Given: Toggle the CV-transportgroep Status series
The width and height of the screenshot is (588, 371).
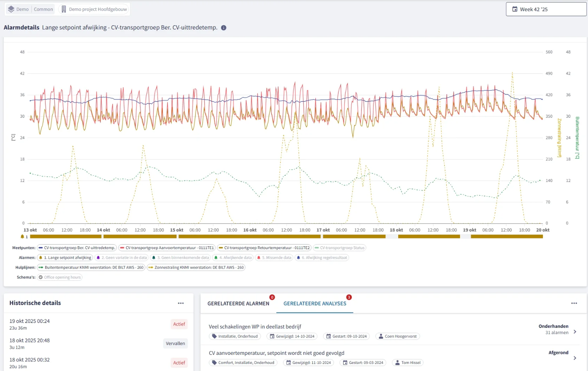Looking at the screenshot, I should pos(340,248).
